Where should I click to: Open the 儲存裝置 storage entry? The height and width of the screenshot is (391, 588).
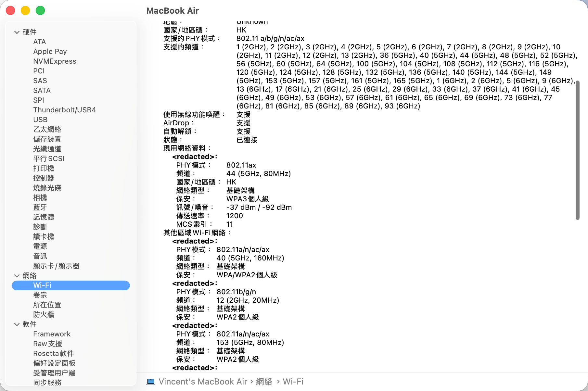click(x=47, y=139)
